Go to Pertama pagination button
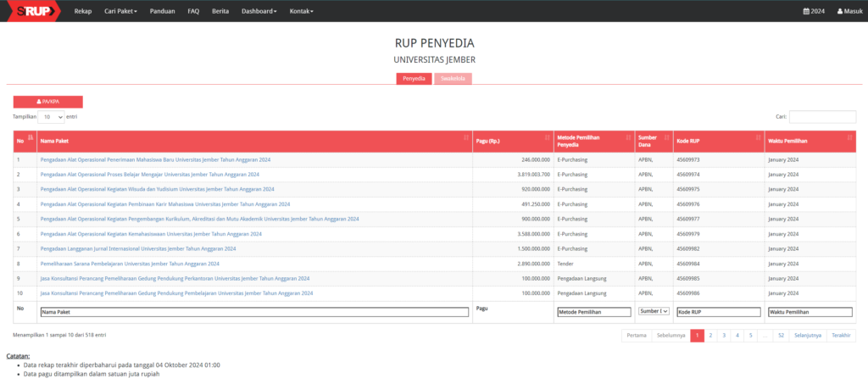Viewport: 868px width, 384px height. [x=636, y=336]
